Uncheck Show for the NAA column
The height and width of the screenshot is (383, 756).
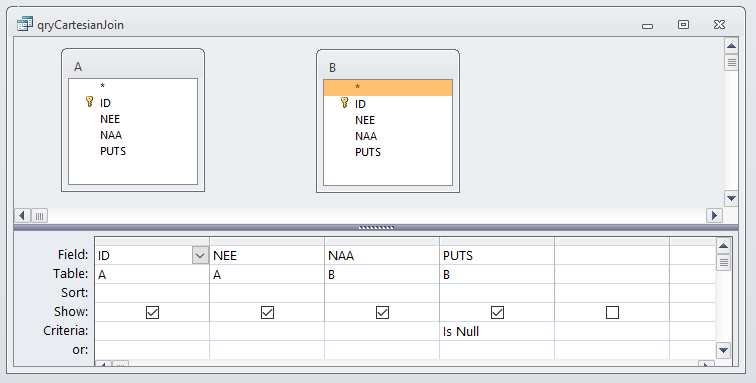pos(382,313)
